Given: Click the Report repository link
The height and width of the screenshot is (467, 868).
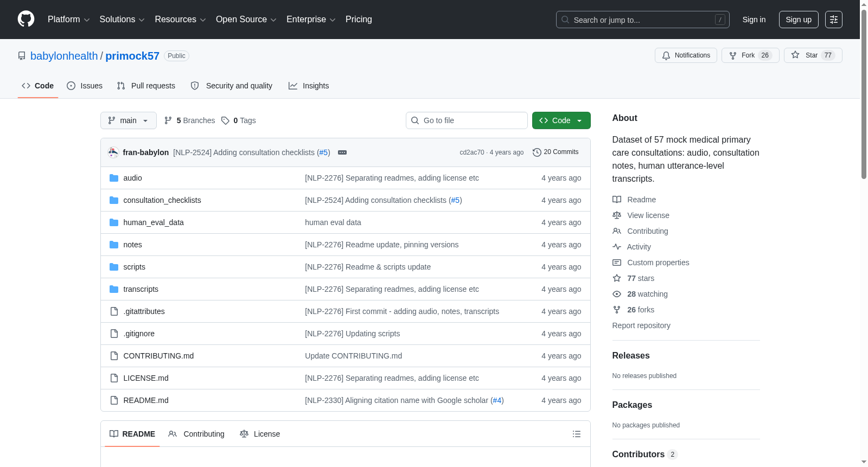Looking at the screenshot, I should tap(641, 325).
